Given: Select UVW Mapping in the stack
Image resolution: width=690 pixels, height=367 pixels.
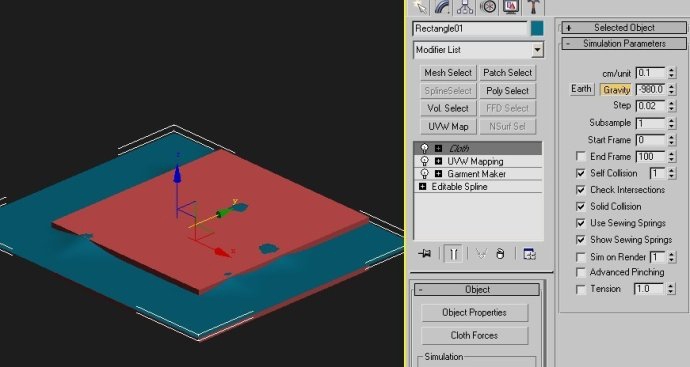Looking at the screenshot, I should point(475,161).
